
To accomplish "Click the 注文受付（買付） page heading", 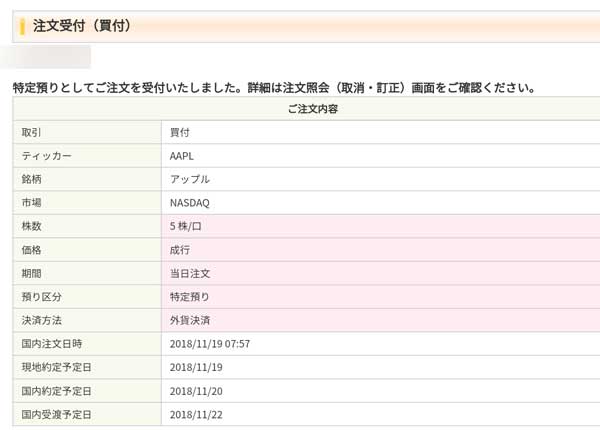I will pyautogui.click(x=82, y=26).
